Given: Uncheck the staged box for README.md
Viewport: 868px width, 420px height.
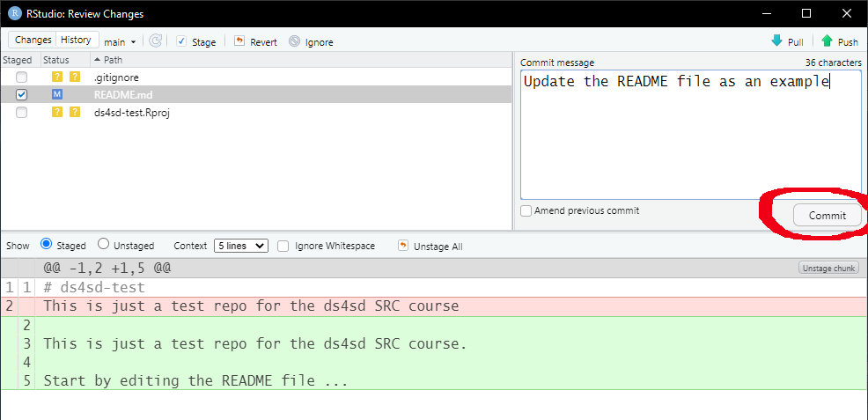Looking at the screenshot, I should click(x=21, y=94).
